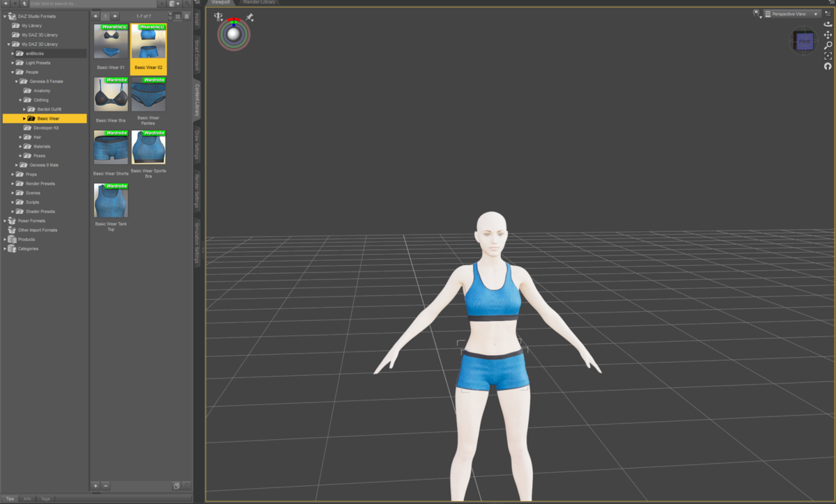Open the content database filter dropdown
Viewport: 836px width, 504px height.
(174, 3)
